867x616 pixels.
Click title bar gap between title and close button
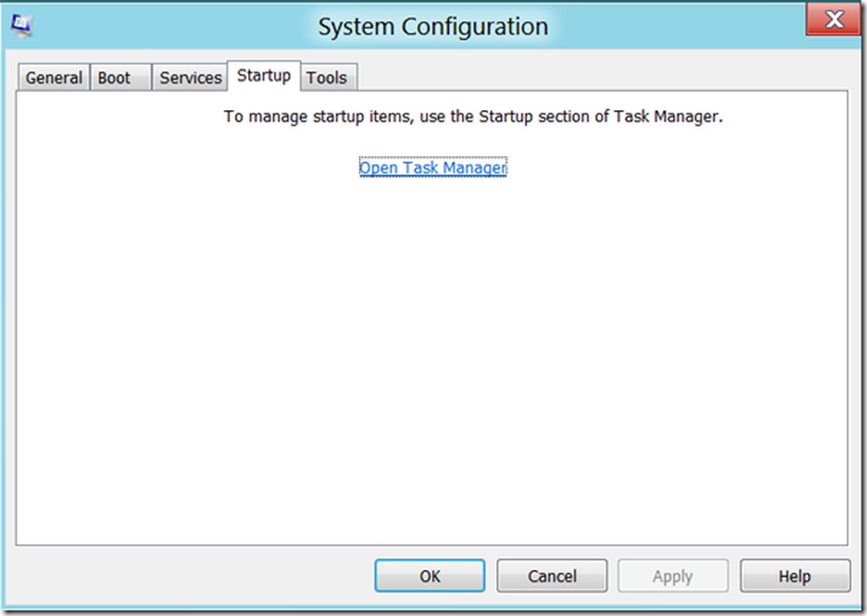click(x=676, y=27)
